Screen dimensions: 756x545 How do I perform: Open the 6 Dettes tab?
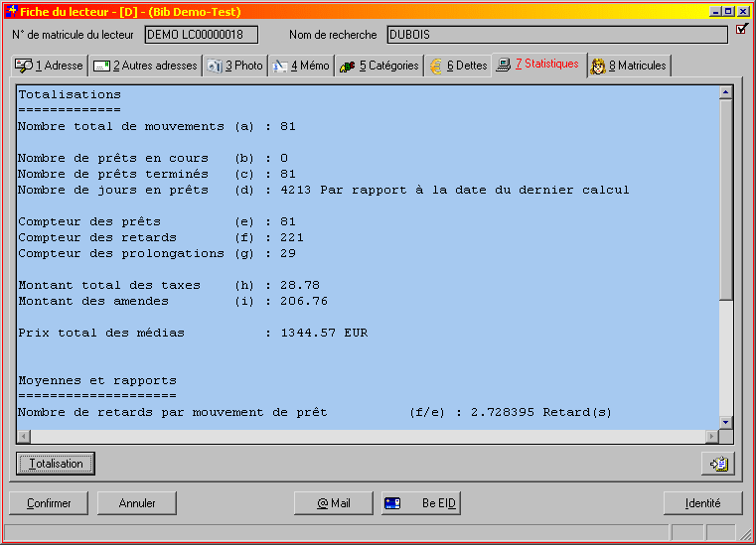[459, 66]
